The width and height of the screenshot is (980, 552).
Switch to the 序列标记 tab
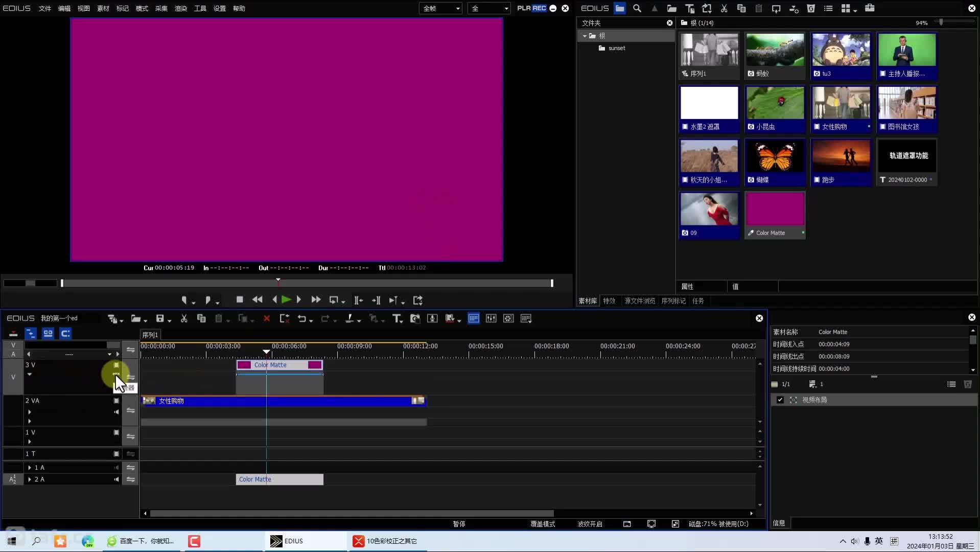[x=673, y=301]
